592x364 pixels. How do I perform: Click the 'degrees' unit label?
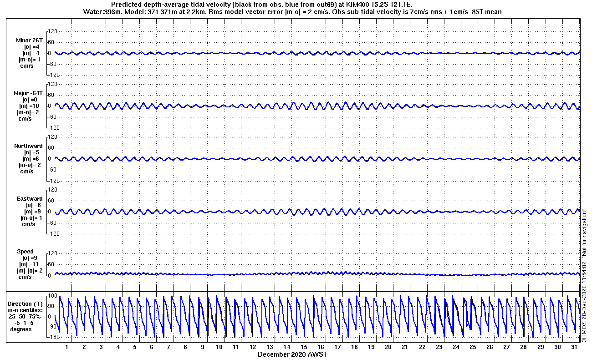pyautogui.click(x=21, y=329)
